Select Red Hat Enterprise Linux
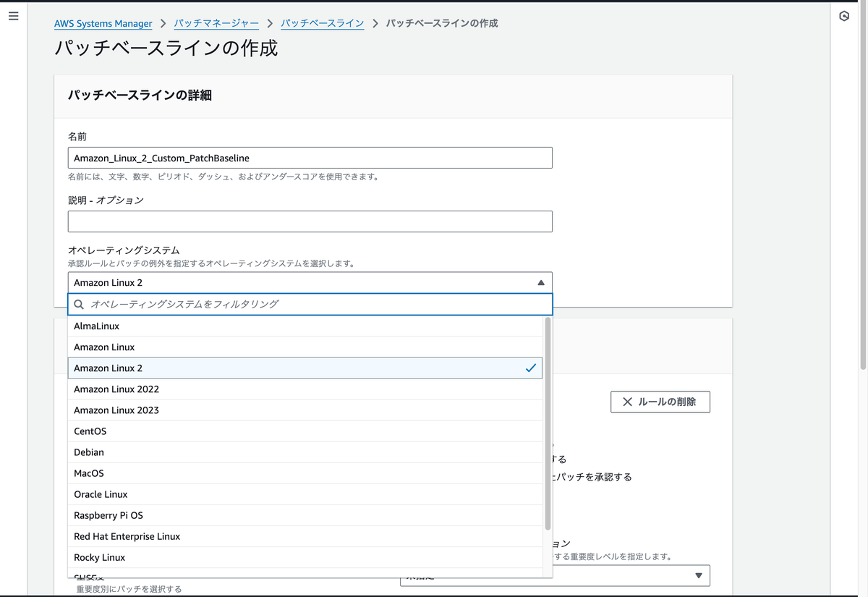 [x=305, y=536]
